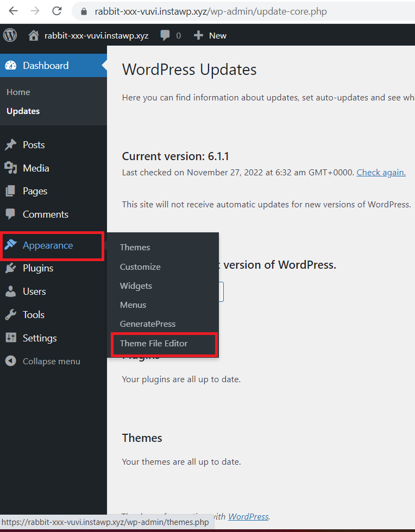Open the Settings menu
This screenshot has width=415, height=532.
[40, 338]
